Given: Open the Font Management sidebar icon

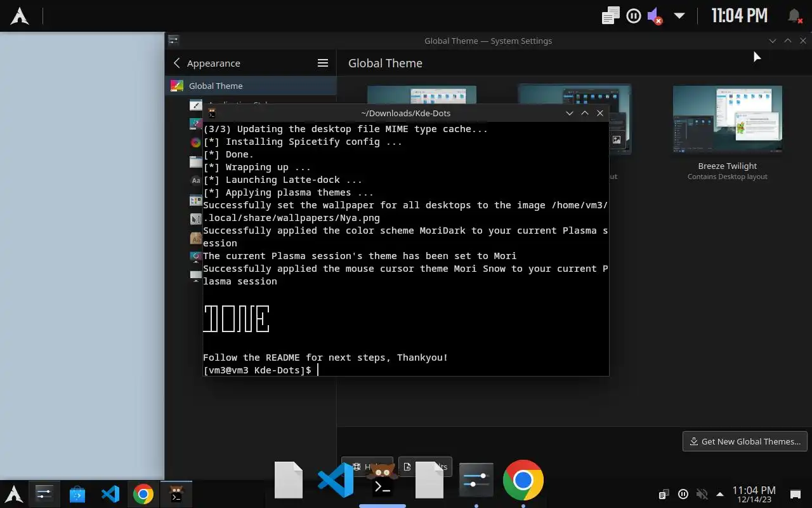Looking at the screenshot, I should click(196, 238).
